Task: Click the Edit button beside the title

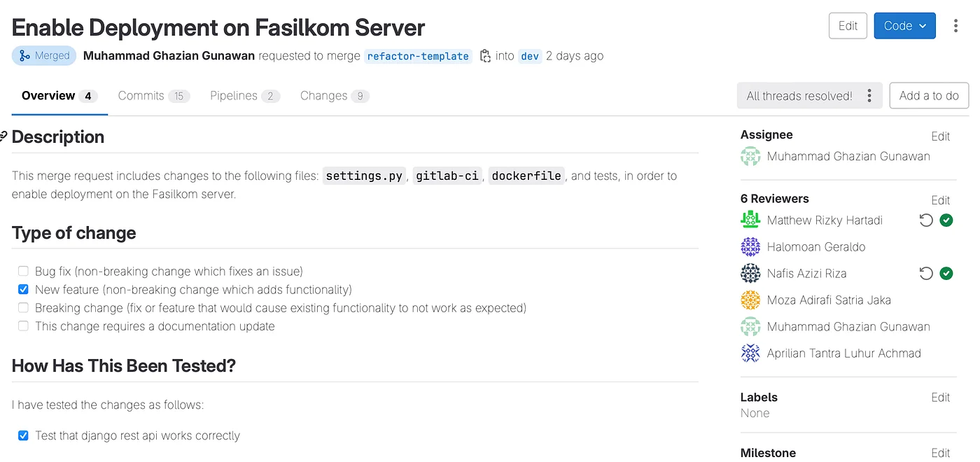Action: (848, 26)
